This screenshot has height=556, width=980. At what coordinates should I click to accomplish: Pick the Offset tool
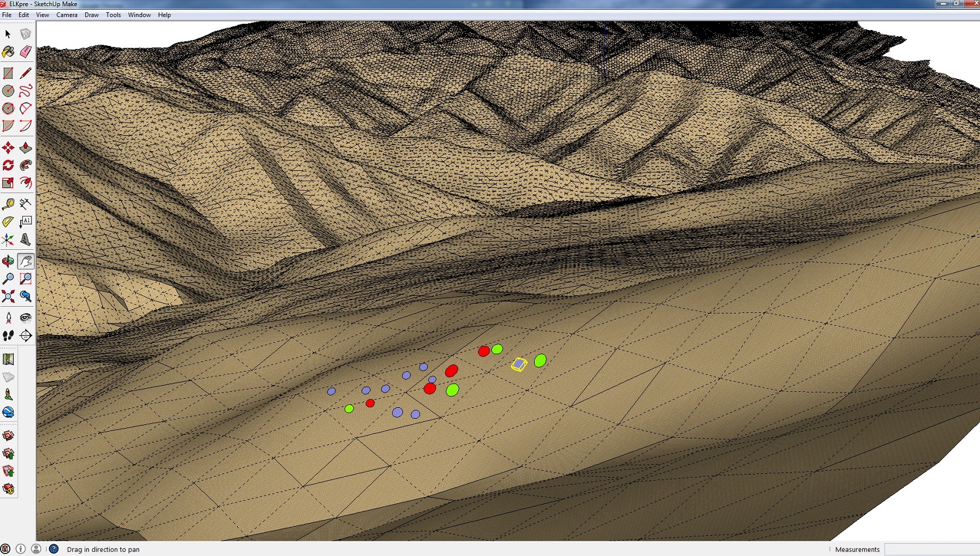pos(26,182)
